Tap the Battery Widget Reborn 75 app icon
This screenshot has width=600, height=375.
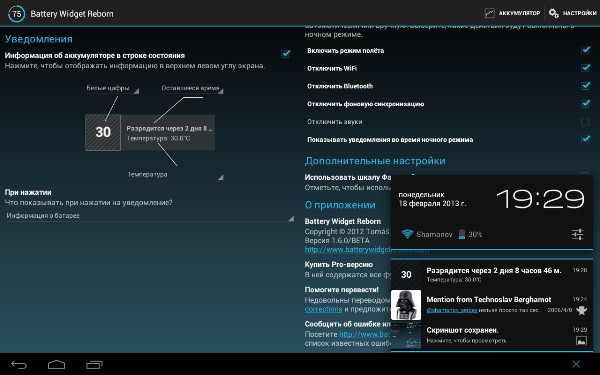(16, 14)
